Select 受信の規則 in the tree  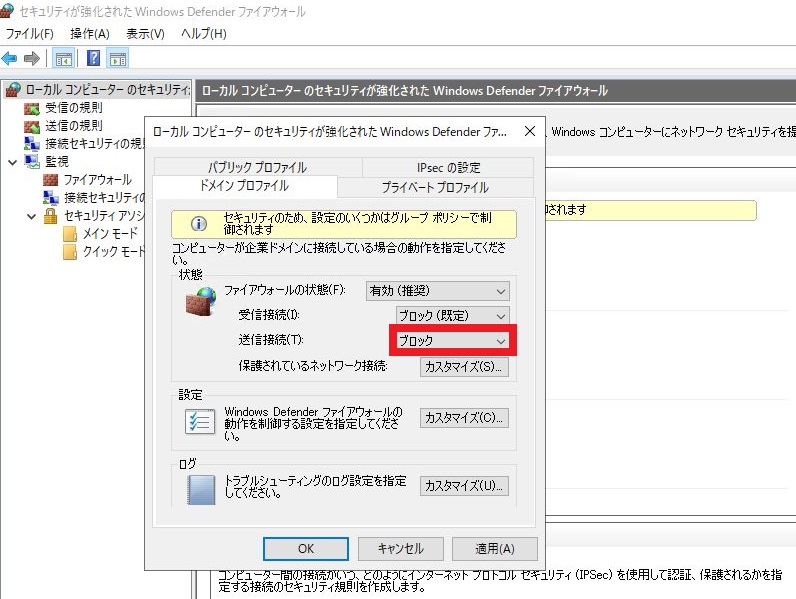pos(74,108)
